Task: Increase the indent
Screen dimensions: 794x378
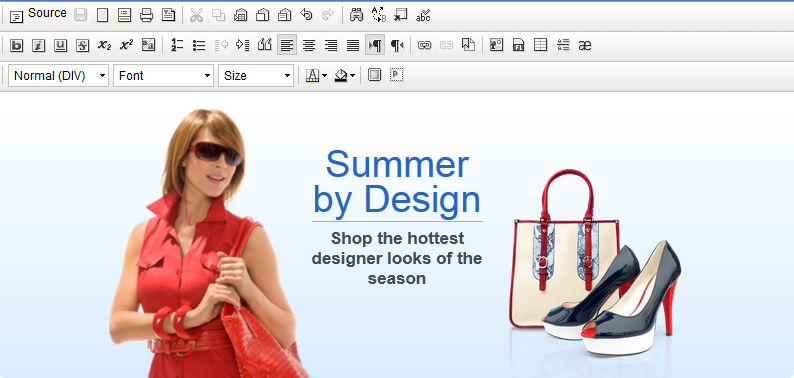Action: pos(243,45)
